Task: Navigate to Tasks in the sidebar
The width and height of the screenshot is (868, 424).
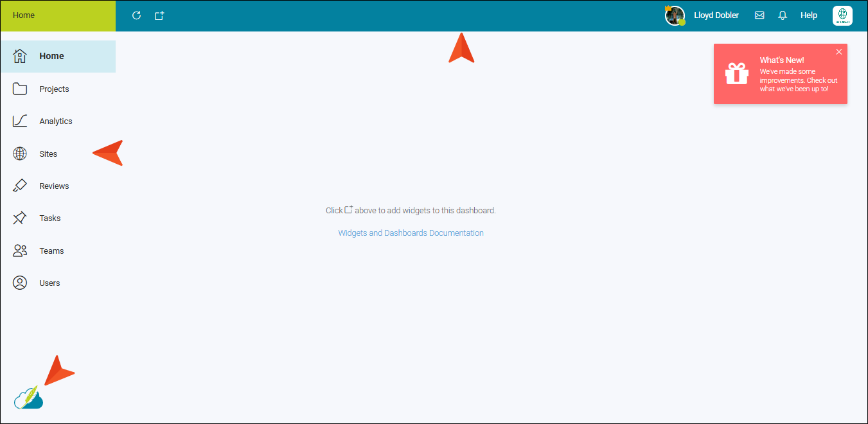Action: [x=50, y=218]
